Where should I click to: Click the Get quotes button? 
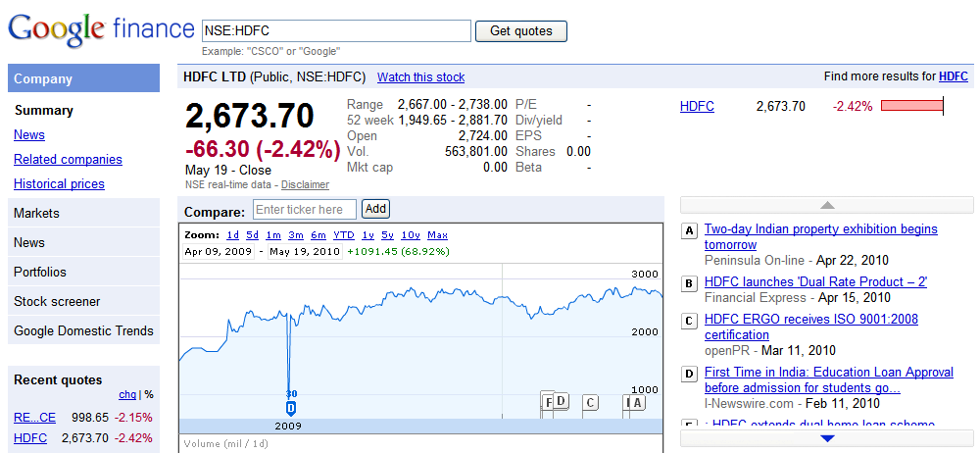(521, 31)
